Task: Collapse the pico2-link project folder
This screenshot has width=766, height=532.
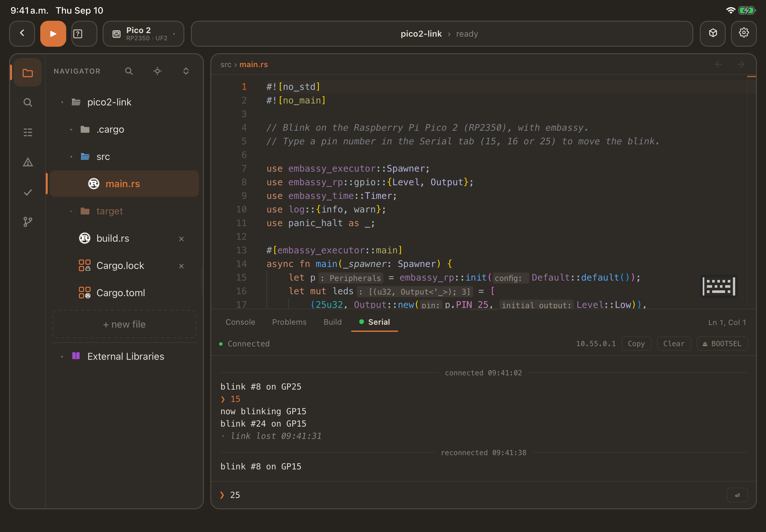Action: tap(62, 102)
